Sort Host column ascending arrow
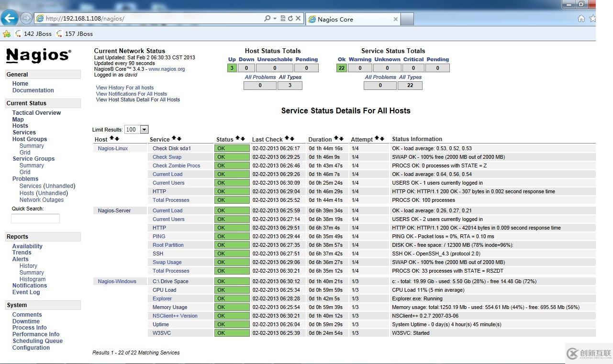 tap(111, 139)
